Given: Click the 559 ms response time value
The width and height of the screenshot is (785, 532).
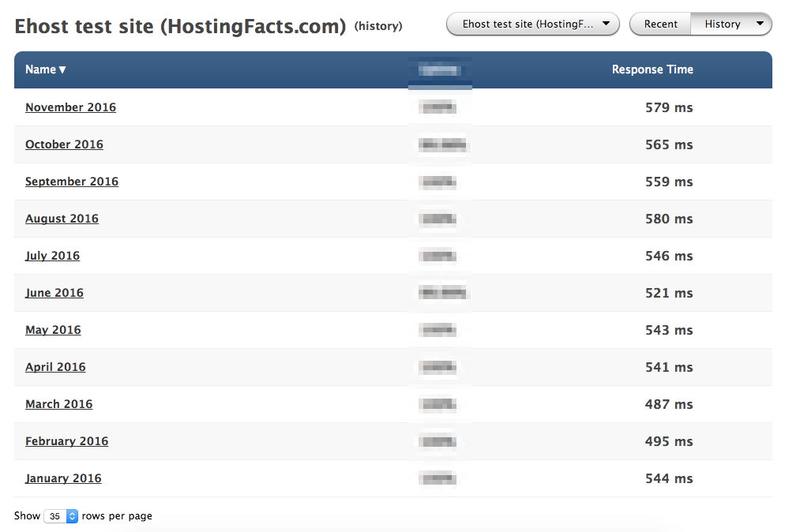Looking at the screenshot, I should [669, 182].
